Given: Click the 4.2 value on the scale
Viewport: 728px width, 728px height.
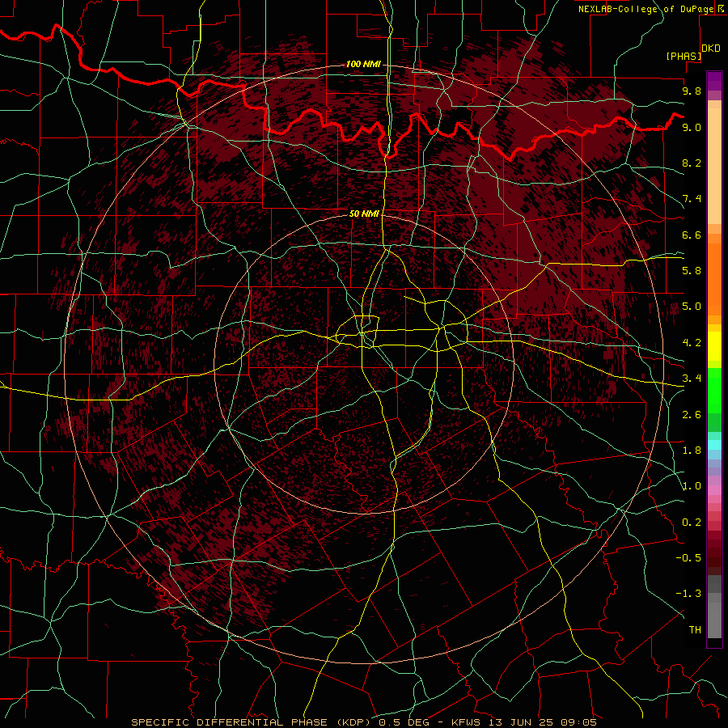Looking at the screenshot, I should click(x=692, y=343).
